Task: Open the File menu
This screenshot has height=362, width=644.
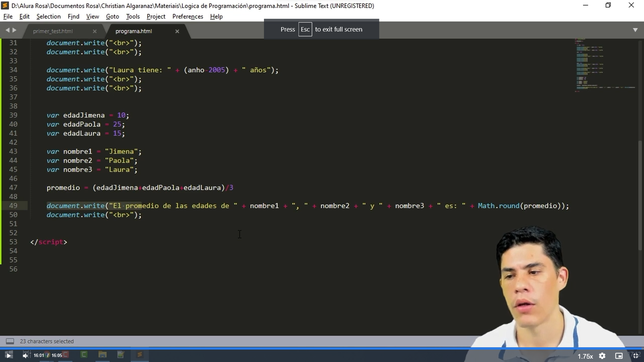Action: click(8, 16)
